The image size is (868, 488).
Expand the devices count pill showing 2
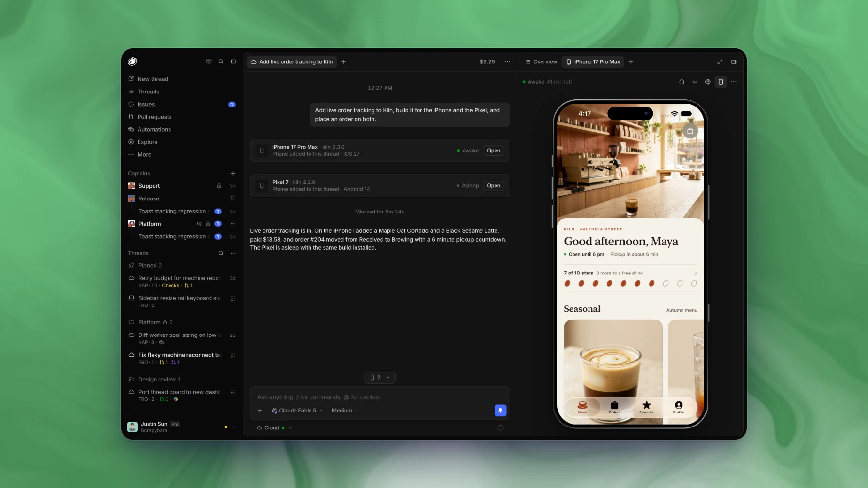coord(380,378)
